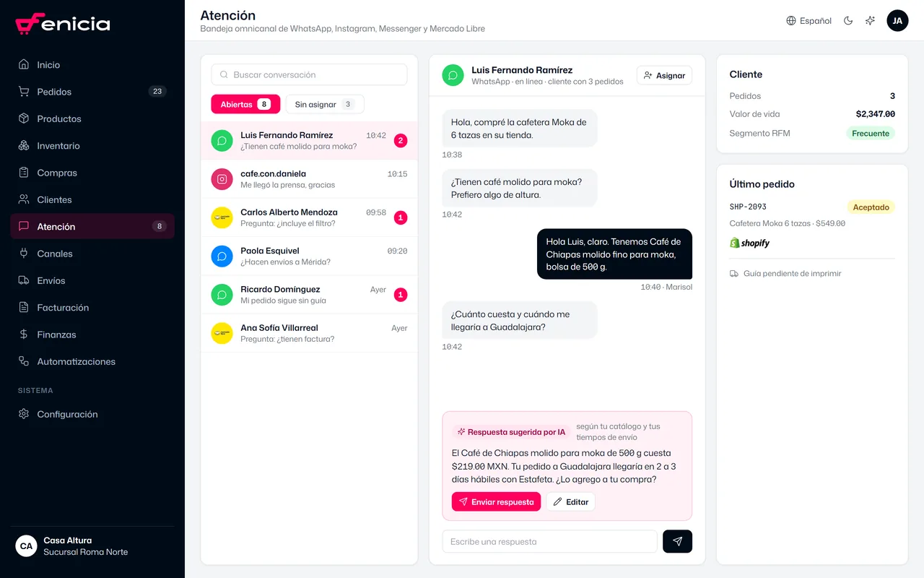Open Luis Fernando Ramírez conversation
The width and height of the screenshot is (924, 578).
(309, 140)
